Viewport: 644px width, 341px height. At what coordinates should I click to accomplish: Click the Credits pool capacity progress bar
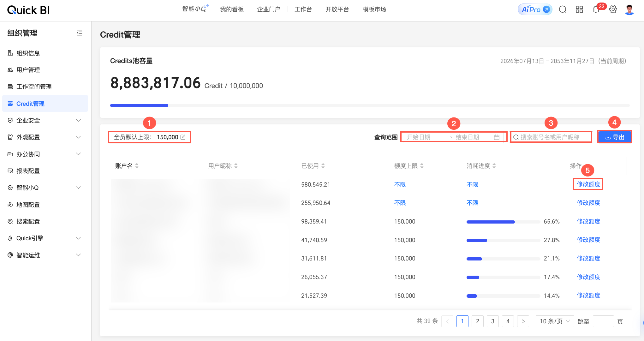[370, 105]
